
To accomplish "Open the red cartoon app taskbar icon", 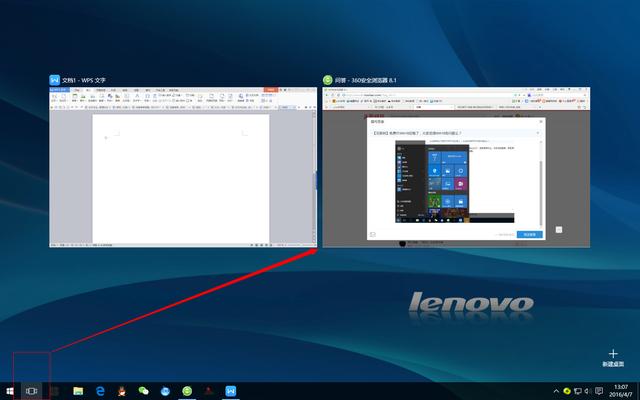I will [122, 391].
